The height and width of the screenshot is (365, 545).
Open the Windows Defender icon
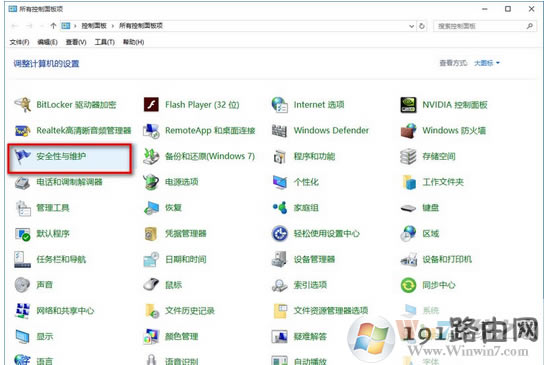coord(279,130)
